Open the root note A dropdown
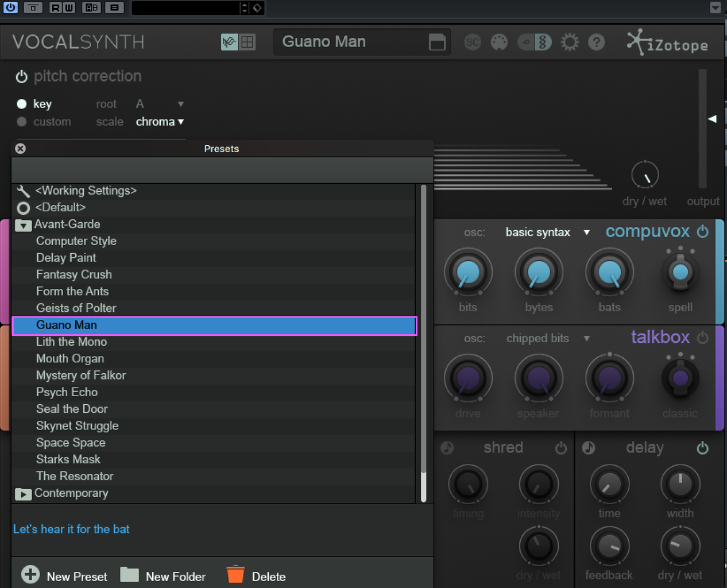Image resolution: width=727 pixels, height=588 pixels. coord(160,104)
